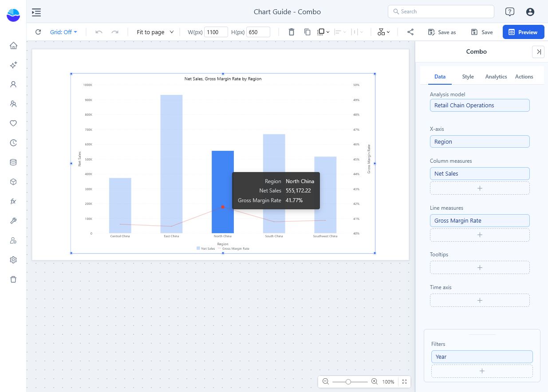Add a new line measure
Image resolution: width=548 pixels, height=392 pixels.
(480, 235)
